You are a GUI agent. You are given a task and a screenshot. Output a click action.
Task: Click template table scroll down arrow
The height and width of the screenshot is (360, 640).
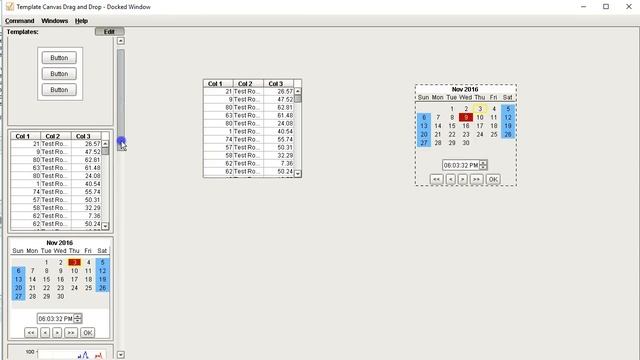[x=105, y=226]
